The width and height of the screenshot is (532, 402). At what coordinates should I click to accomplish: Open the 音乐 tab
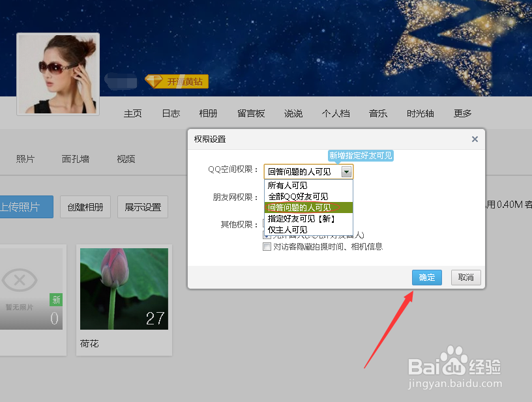(378, 113)
